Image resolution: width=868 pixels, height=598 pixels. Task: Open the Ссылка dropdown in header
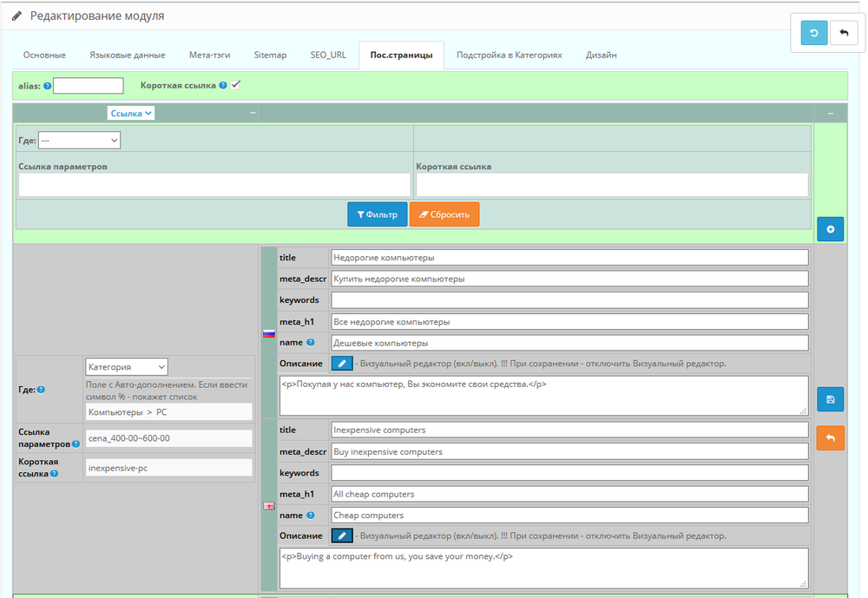point(131,113)
